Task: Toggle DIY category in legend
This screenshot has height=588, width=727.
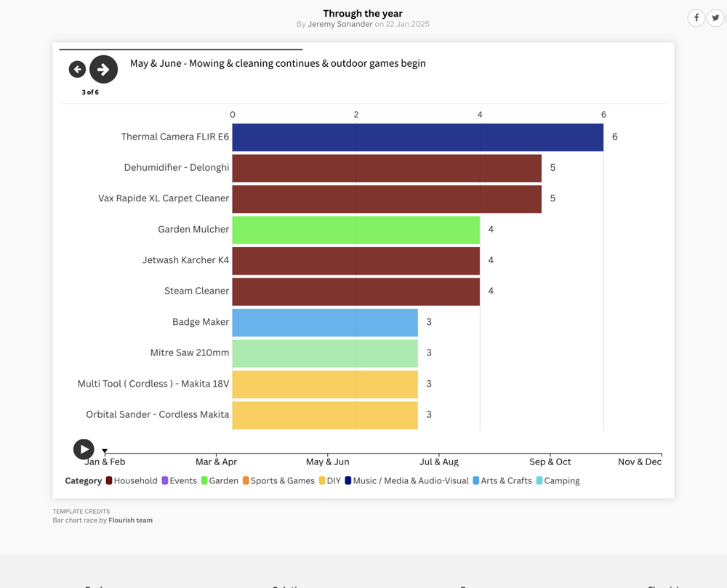Action: click(329, 480)
